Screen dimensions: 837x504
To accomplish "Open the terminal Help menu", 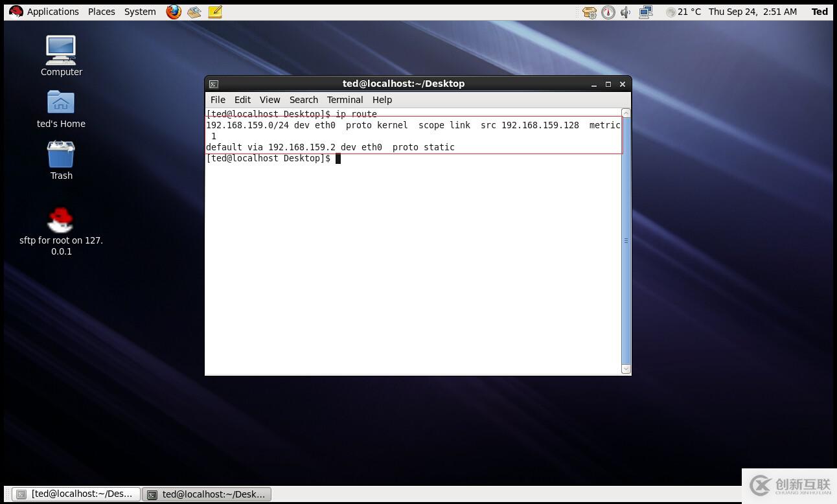I will pos(382,100).
